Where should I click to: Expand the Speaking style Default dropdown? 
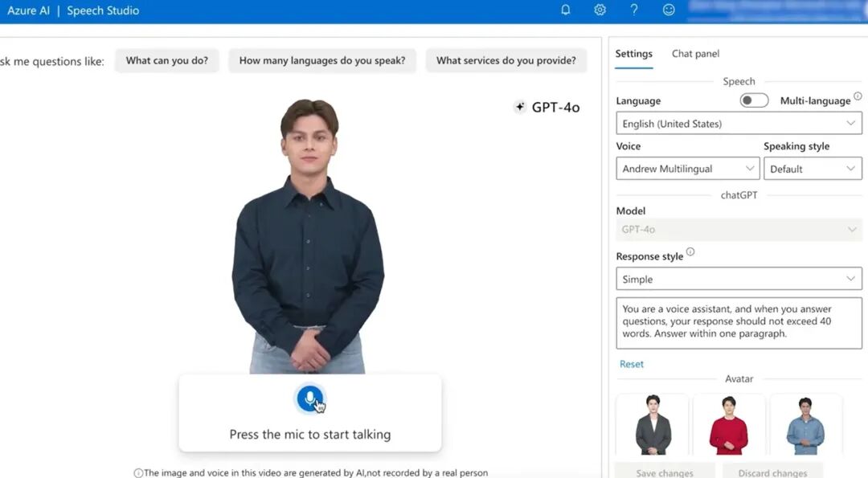click(813, 169)
